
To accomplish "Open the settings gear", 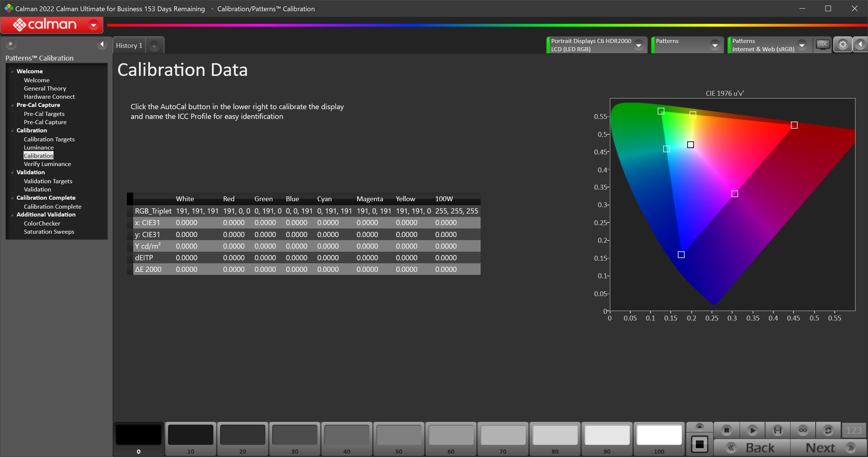I will point(843,45).
